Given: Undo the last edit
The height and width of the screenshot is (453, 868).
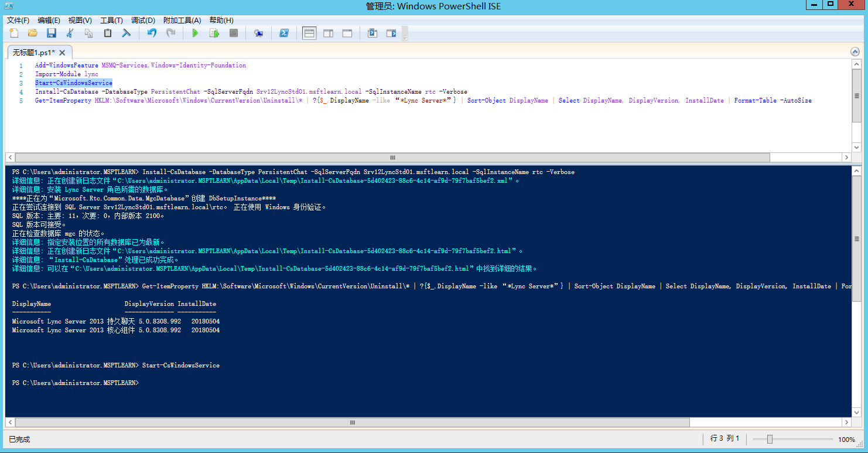Looking at the screenshot, I should [152, 33].
